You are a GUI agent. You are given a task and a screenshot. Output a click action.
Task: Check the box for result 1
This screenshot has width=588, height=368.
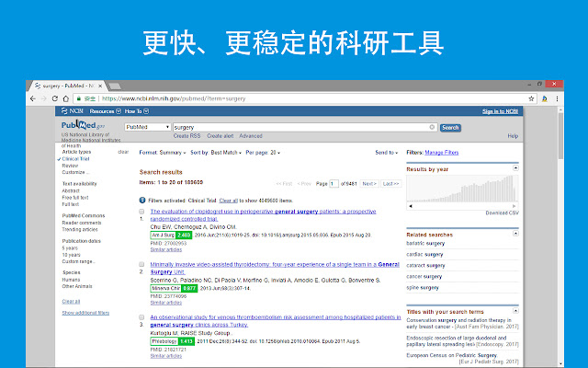(x=141, y=212)
